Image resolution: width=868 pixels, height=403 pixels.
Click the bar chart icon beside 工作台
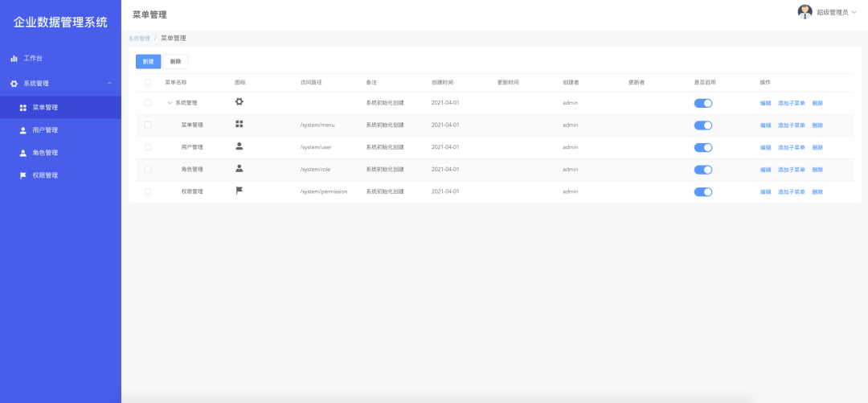(x=14, y=58)
